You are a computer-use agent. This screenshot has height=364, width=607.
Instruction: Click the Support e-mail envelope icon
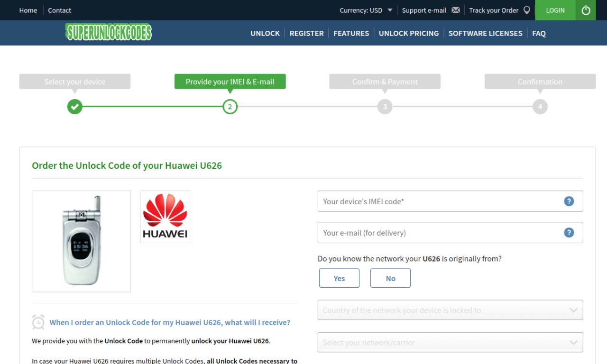pos(456,10)
